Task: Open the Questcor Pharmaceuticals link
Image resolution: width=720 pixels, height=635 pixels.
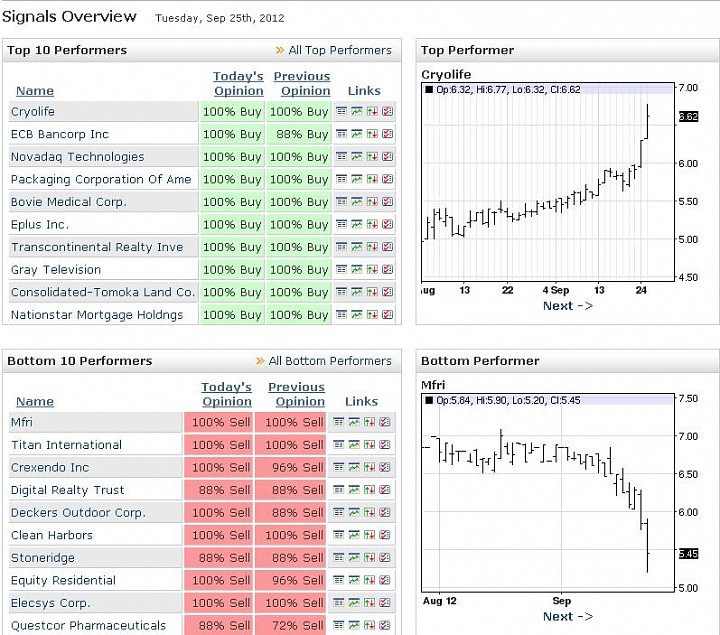Action: click(x=88, y=625)
